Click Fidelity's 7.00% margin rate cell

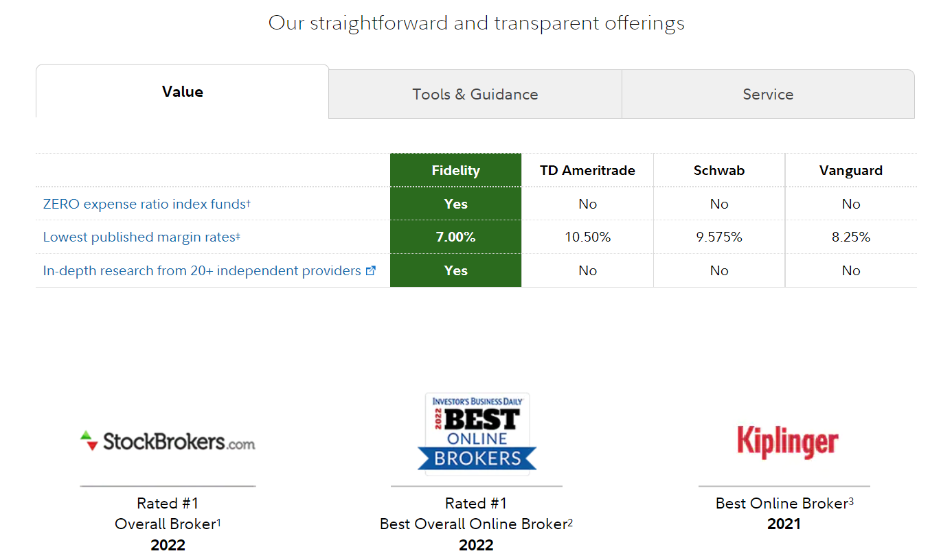pos(456,237)
